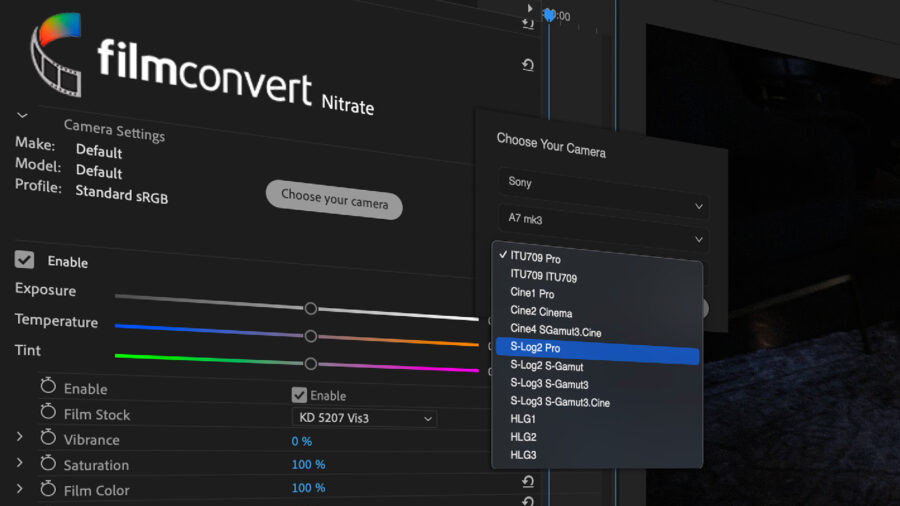
Task: Click the FilmConvert film reel logo
Action: 57,58
